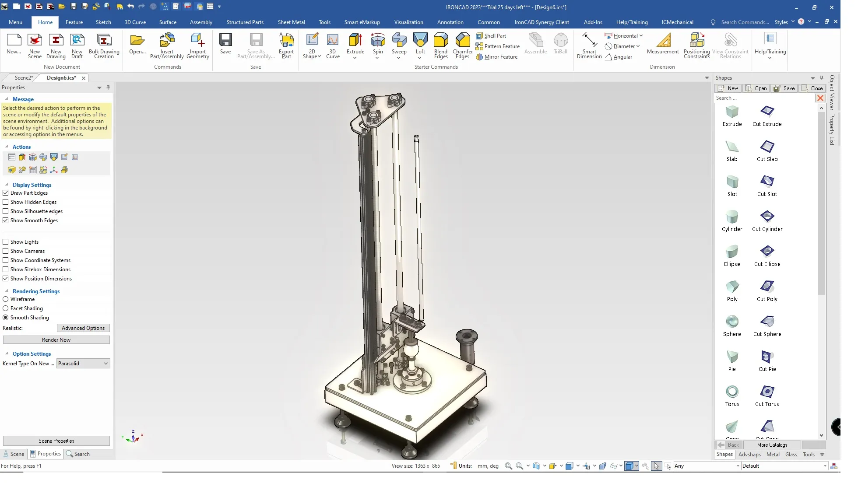Switch to the Scene2 document tab
Image resolution: width=865 pixels, height=504 pixels.
(24, 78)
